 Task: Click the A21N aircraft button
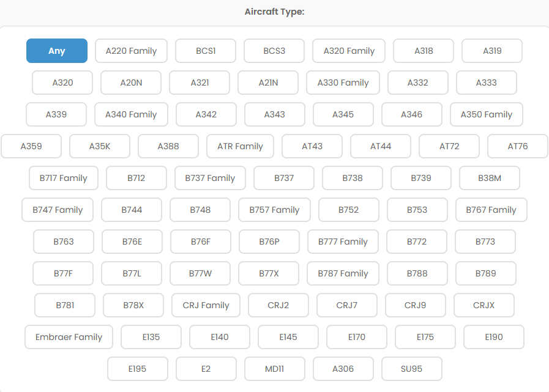coord(268,83)
